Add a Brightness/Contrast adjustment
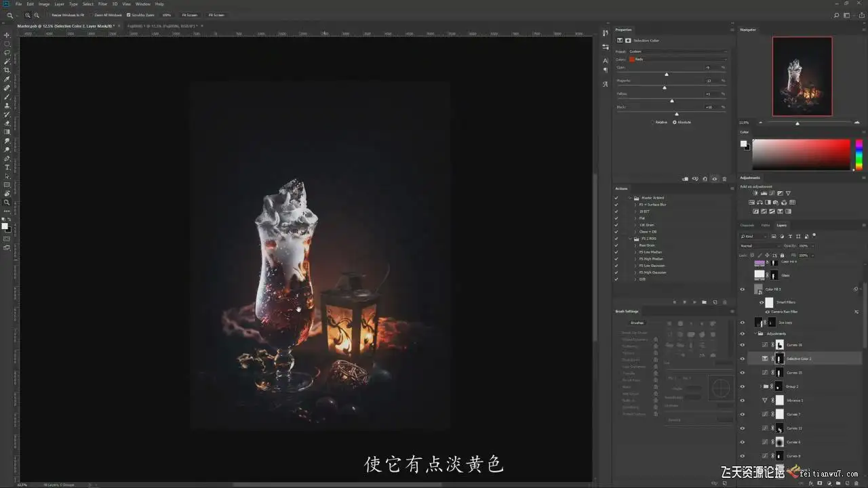Image resolution: width=868 pixels, height=488 pixels. [x=755, y=194]
